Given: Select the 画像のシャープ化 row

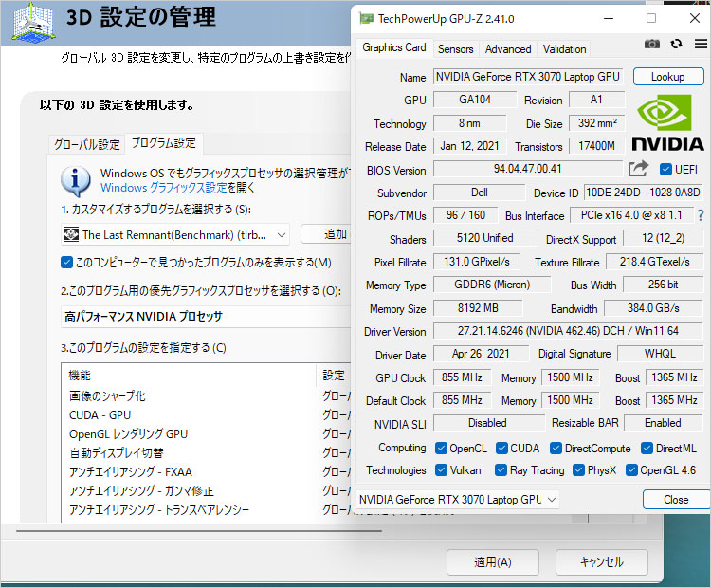Looking at the screenshot, I should point(207,396).
